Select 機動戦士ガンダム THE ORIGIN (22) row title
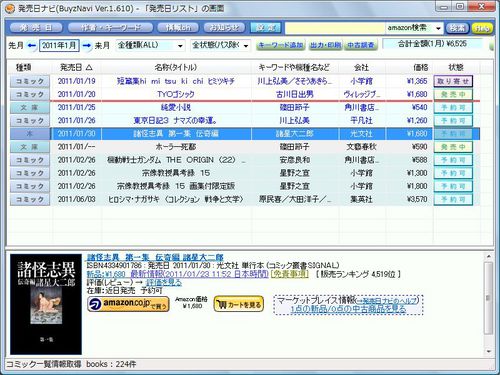500x375 pixels. pos(176,160)
